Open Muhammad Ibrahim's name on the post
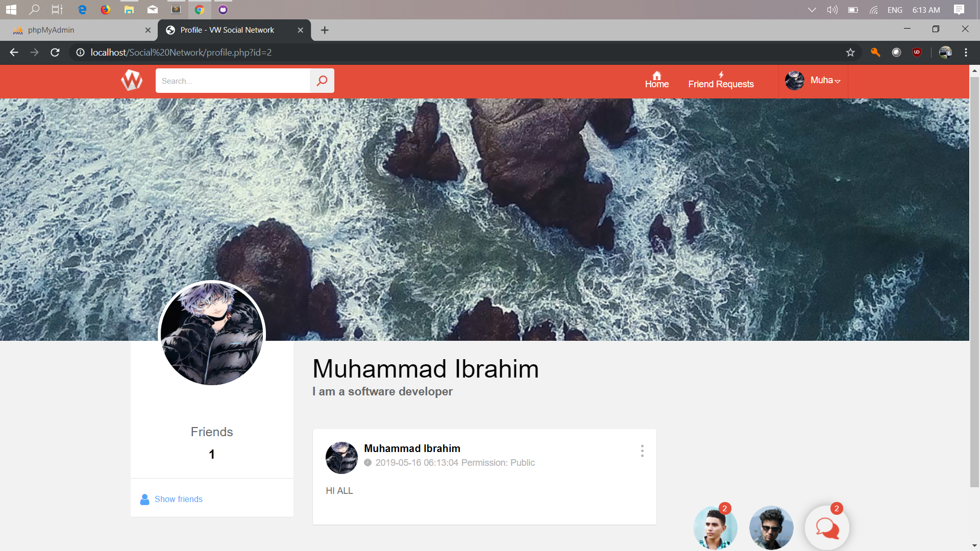 click(x=411, y=448)
